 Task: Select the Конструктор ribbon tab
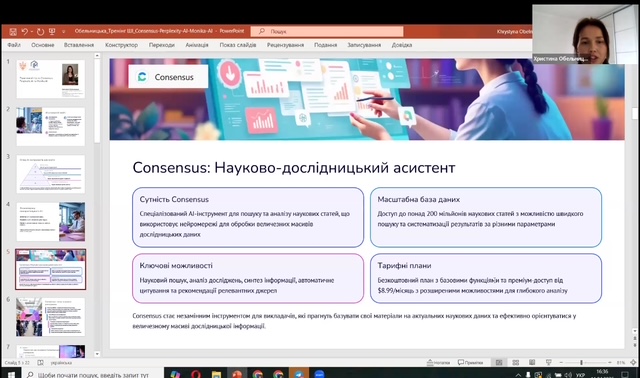121,45
